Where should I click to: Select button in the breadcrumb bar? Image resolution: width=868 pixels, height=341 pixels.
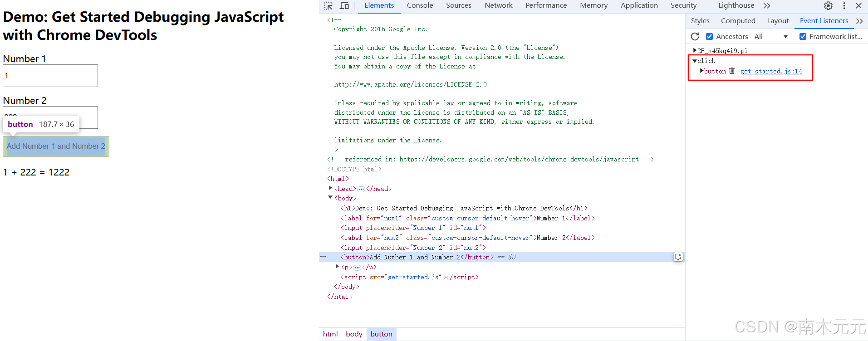(381, 334)
